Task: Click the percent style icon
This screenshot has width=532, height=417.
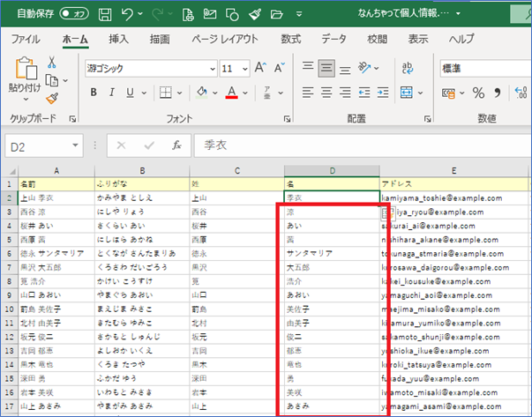Action: 479,93
